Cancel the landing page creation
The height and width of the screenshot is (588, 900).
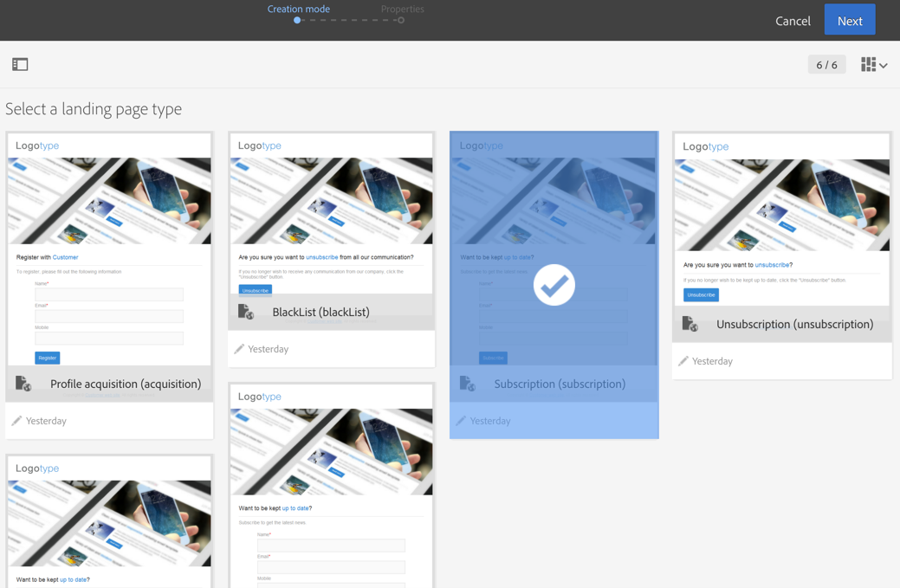tap(793, 22)
